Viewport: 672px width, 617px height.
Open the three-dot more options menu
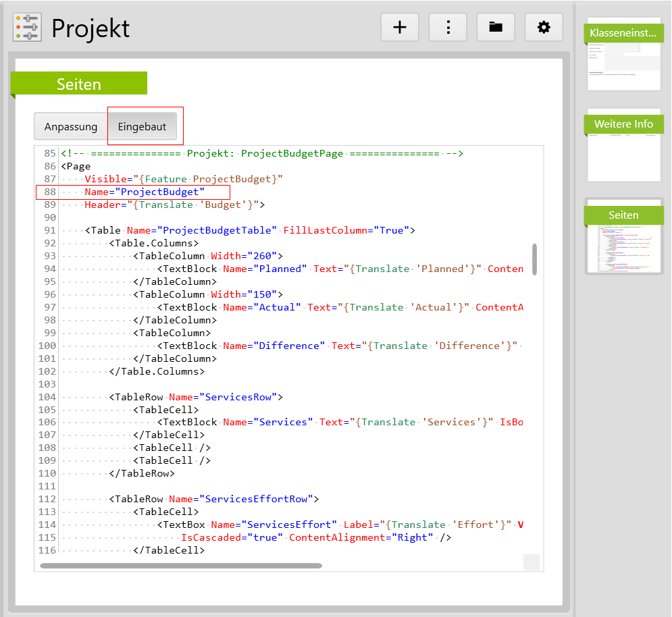tap(448, 27)
